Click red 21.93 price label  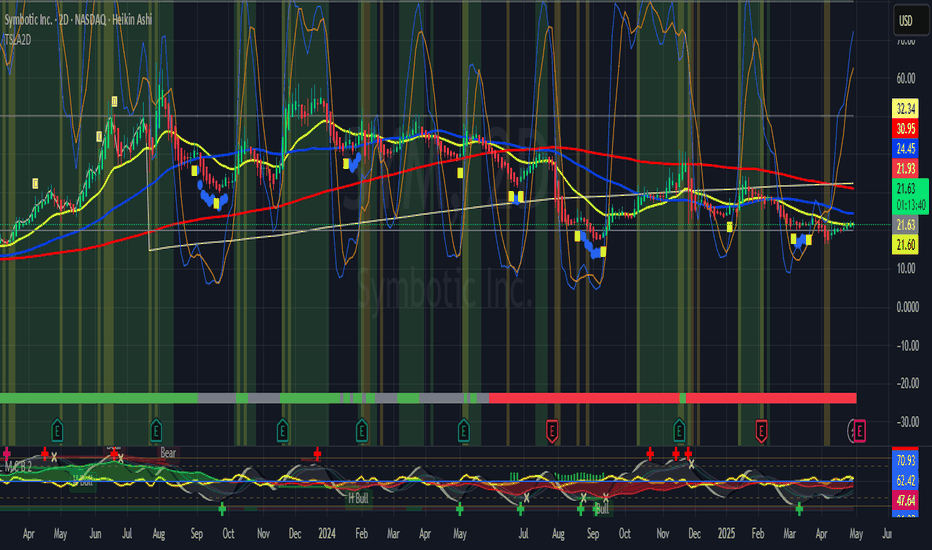click(x=905, y=168)
